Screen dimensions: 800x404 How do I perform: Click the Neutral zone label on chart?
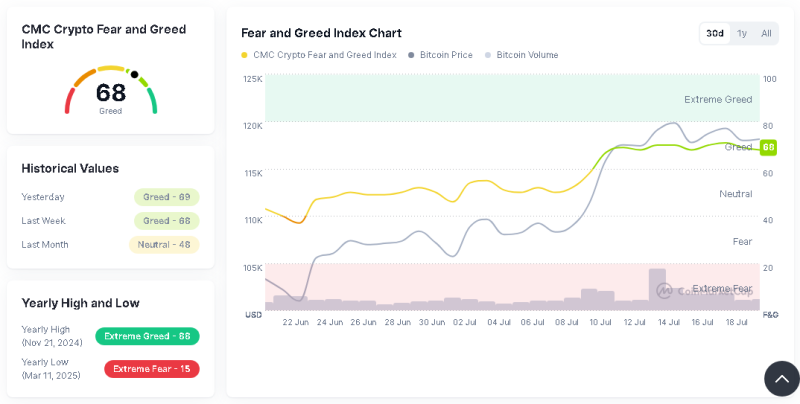(736, 194)
